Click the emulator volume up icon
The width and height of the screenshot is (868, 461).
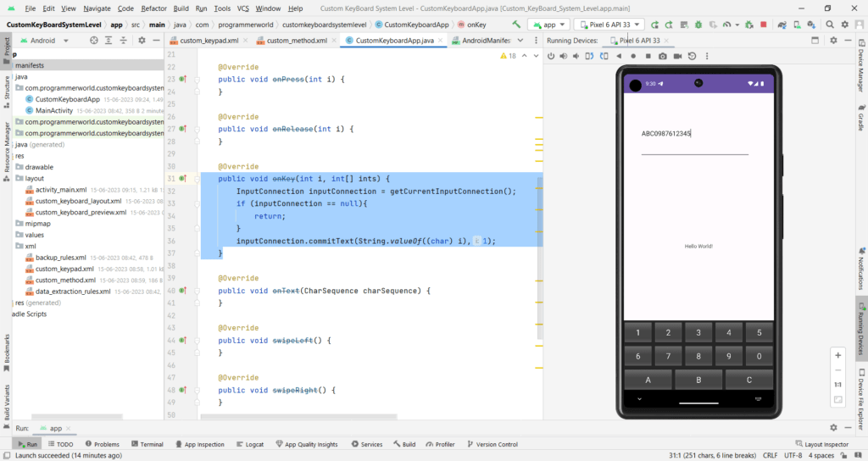pyautogui.click(x=564, y=56)
